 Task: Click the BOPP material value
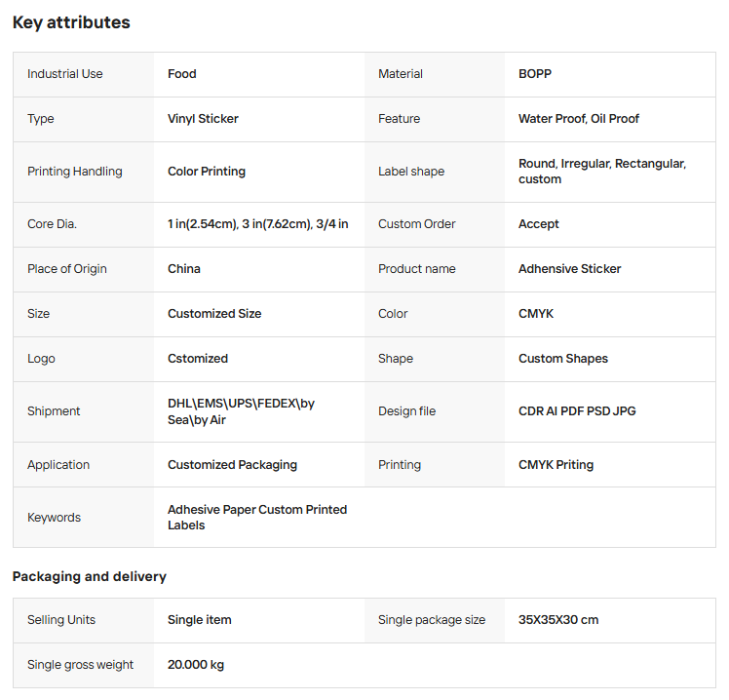pos(535,74)
